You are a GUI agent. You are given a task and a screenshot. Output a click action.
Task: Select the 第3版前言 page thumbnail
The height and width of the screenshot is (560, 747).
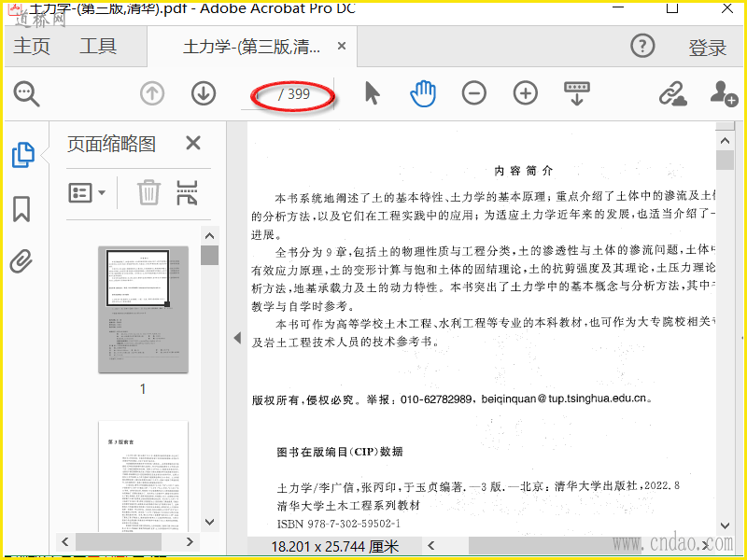click(144, 476)
